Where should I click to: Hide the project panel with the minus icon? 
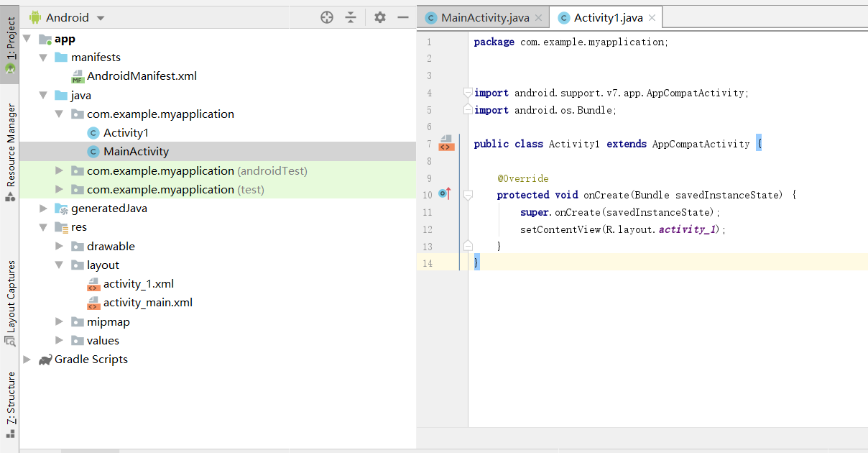coord(403,17)
